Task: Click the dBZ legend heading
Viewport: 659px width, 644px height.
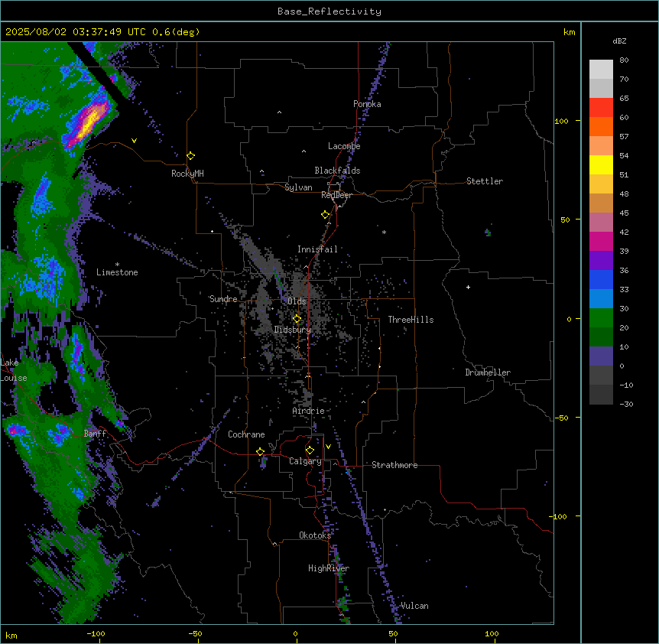Action: pos(619,41)
